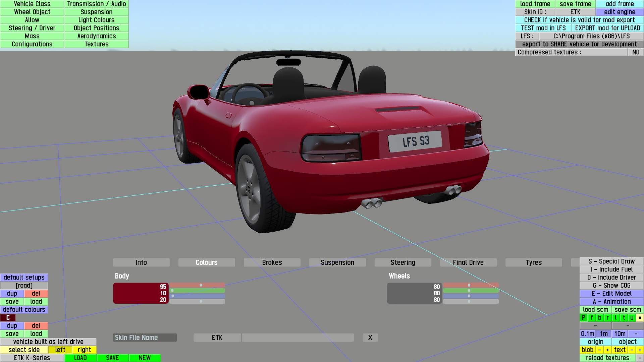Click EXPORT mod for UPLOAD
This screenshot has width=644, height=362.
coord(607,28)
